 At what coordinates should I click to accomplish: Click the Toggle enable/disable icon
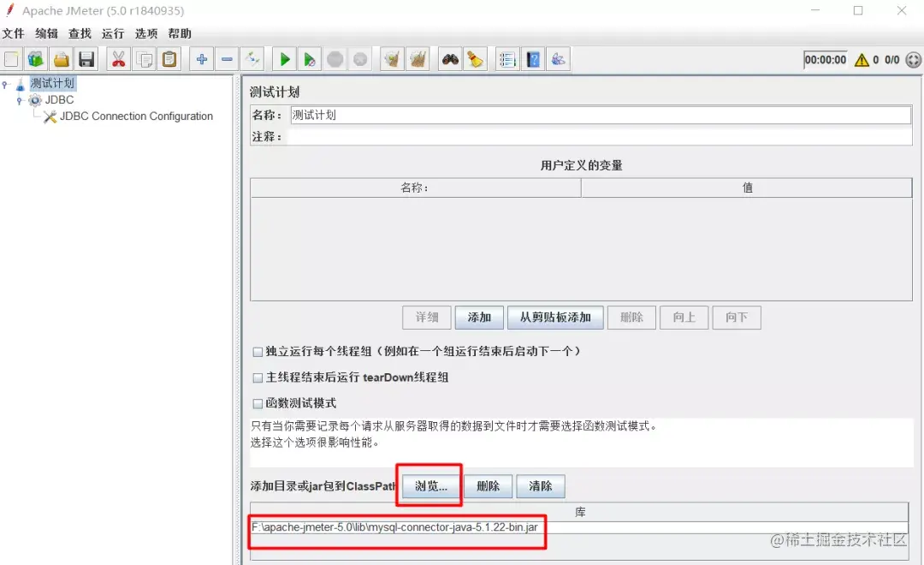[x=252, y=59]
